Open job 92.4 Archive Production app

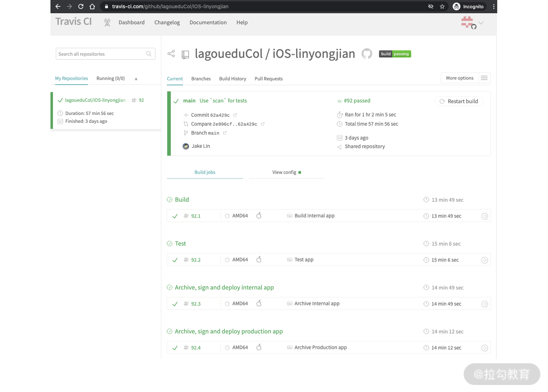point(329,348)
